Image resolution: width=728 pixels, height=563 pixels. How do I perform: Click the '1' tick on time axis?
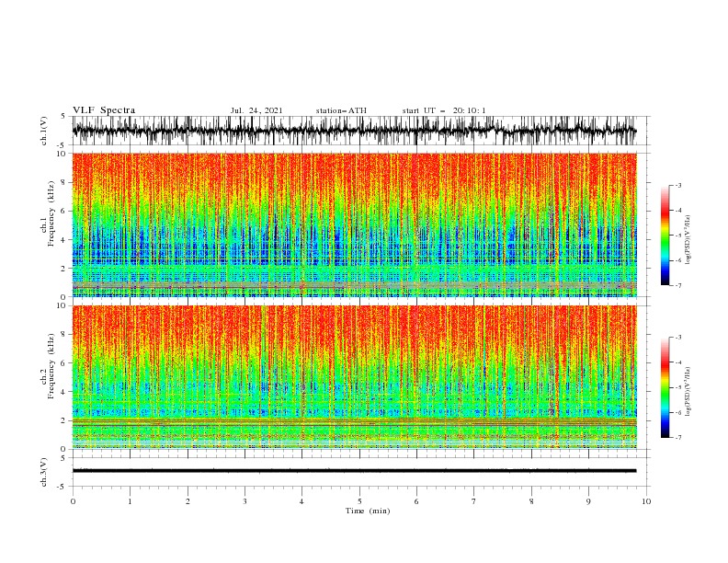click(130, 501)
